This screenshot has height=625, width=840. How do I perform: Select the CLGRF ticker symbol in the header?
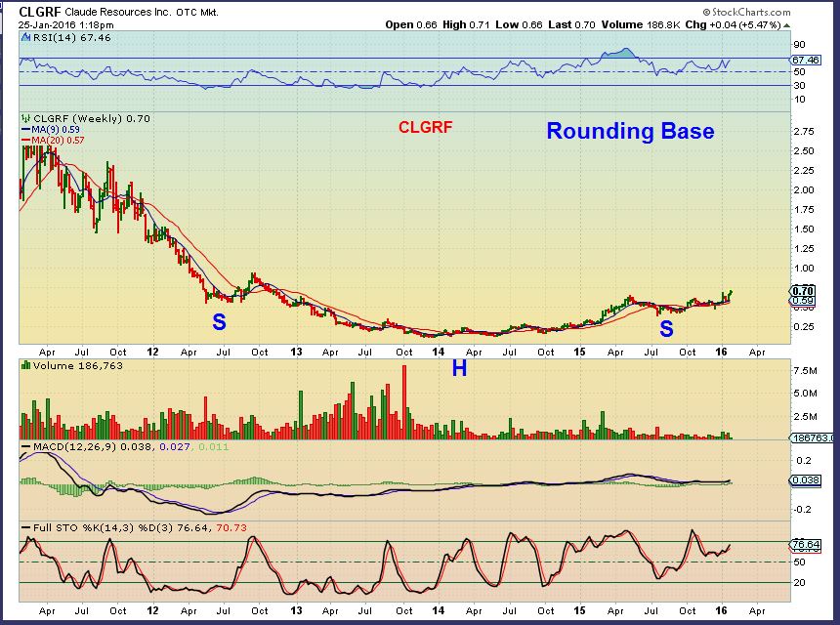[x=40, y=12]
